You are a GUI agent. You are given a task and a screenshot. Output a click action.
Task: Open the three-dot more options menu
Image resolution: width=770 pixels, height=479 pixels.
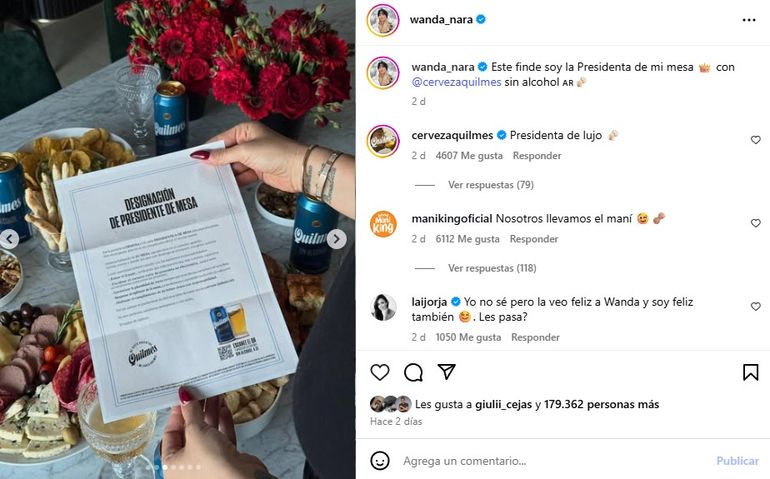tap(749, 20)
